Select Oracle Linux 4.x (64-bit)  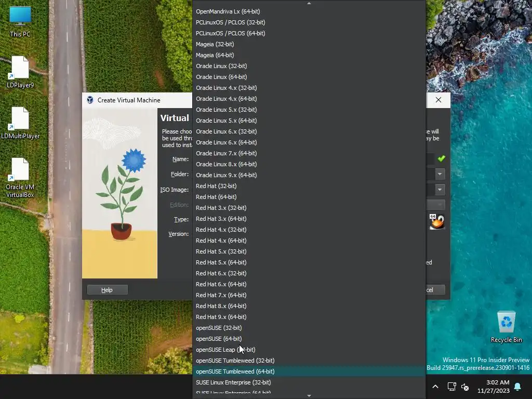coord(309,98)
